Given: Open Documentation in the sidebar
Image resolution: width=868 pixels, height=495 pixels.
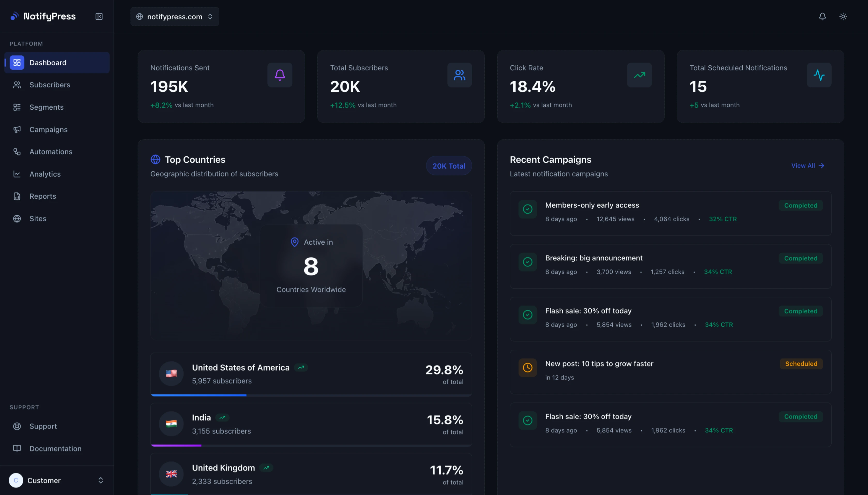Looking at the screenshot, I should pos(57,448).
